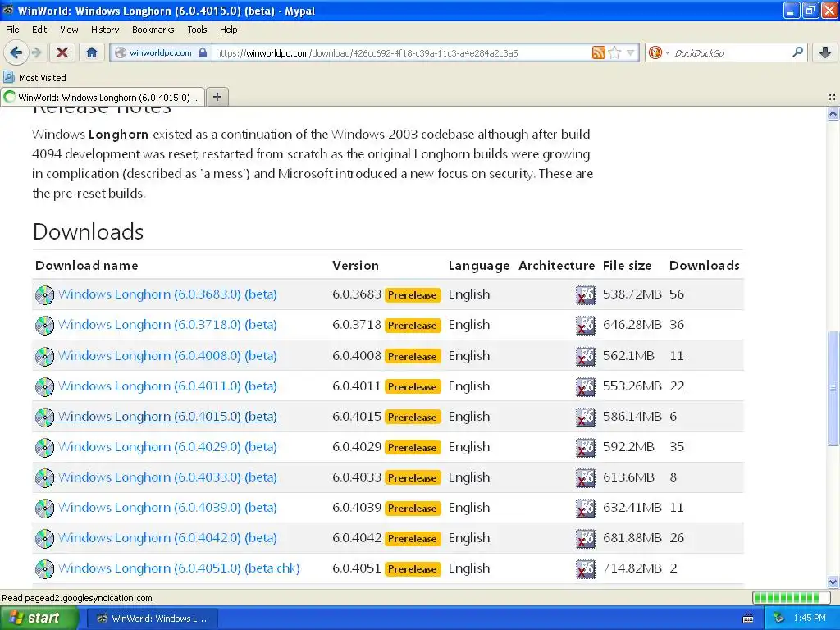This screenshot has width=840, height=630.
Task: Open the Home page button
Action: (92, 52)
